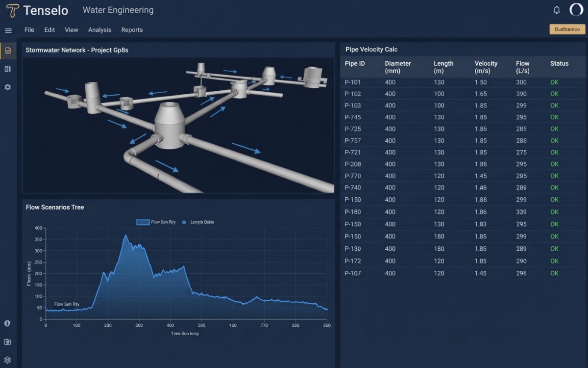Click the upper gear icon in the sidebar

(7, 87)
